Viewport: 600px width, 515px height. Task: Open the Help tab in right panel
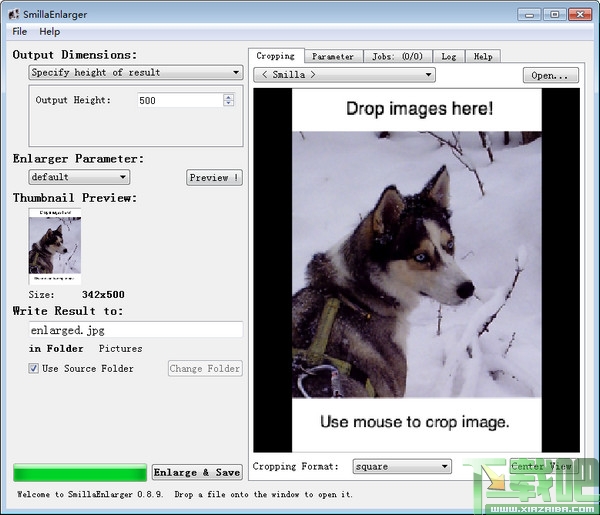pyautogui.click(x=483, y=57)
